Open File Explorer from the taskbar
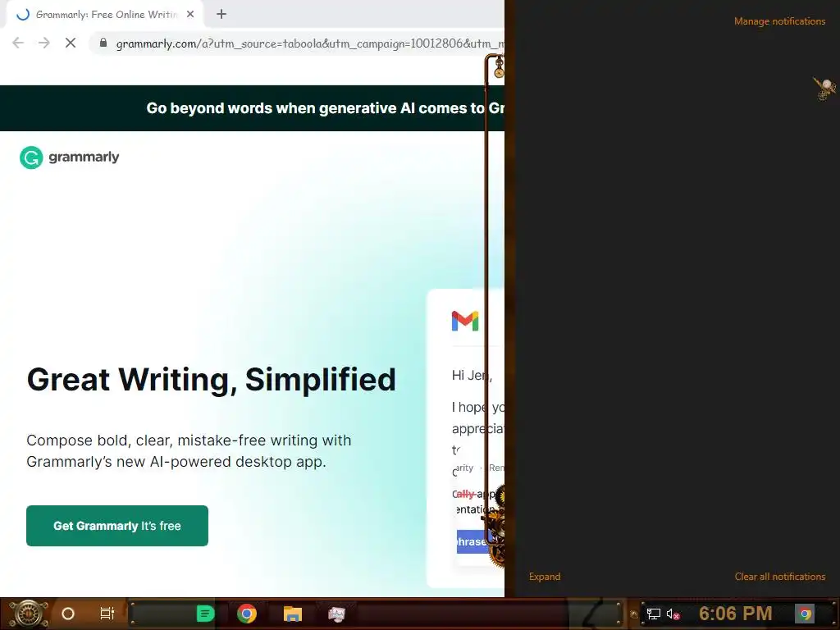 pos(293,614)
